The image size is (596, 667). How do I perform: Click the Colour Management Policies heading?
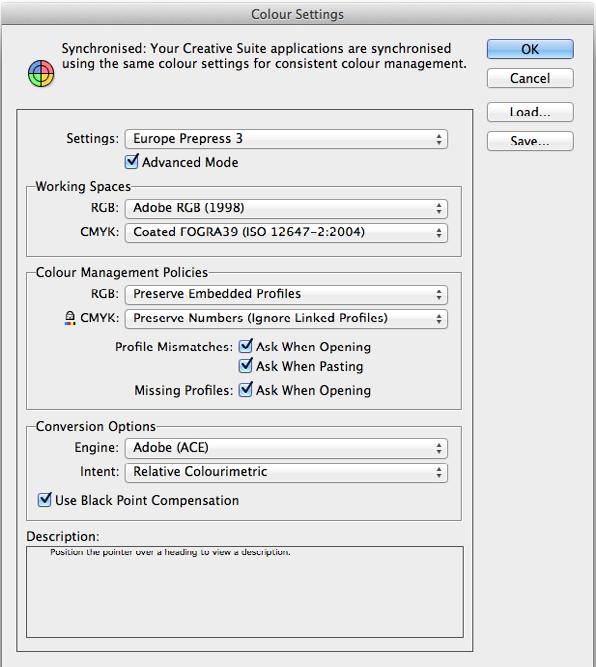pyautogui.click(x=122, y=272)
